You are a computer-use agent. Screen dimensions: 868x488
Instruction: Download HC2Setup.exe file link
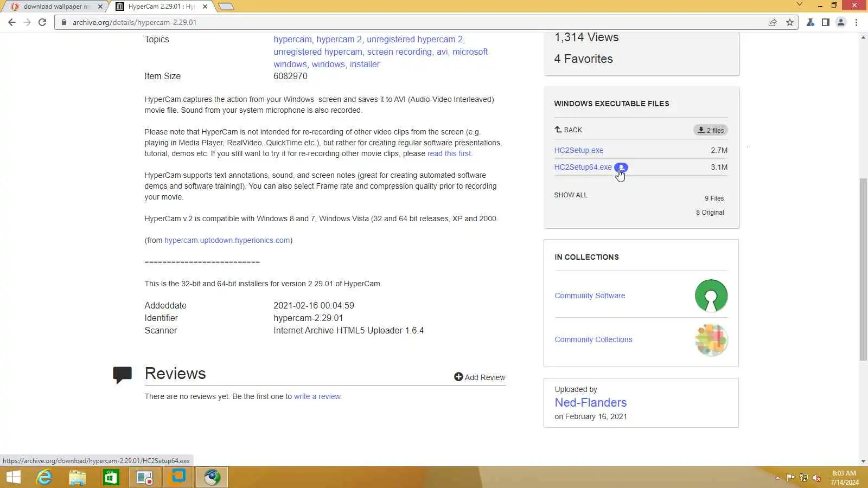pos(578,150)
